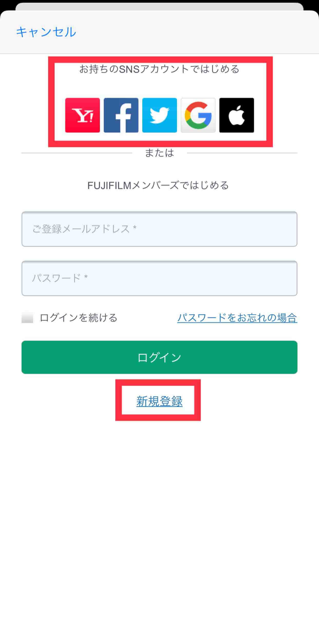Click the asterisk in the password placeholder
The width and height of the screenshot is (319, 644).
[x=86, y=277]
